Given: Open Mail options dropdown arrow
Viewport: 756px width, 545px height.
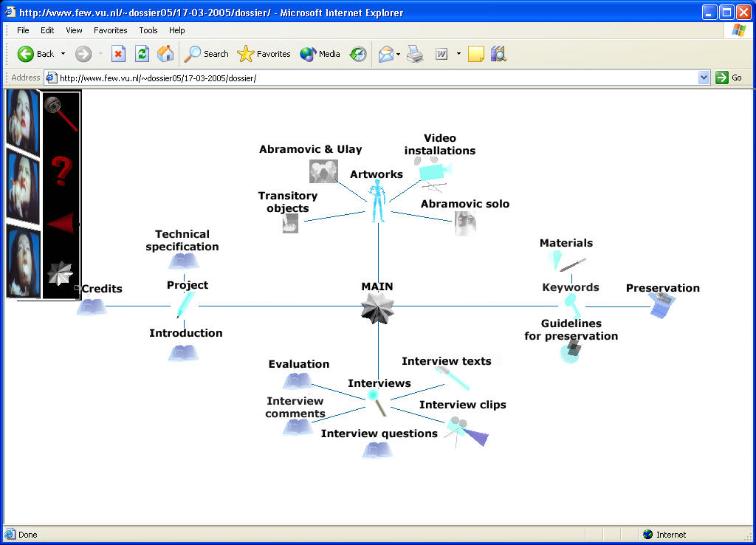Looking at the screenshot, I should coord(398,55).
